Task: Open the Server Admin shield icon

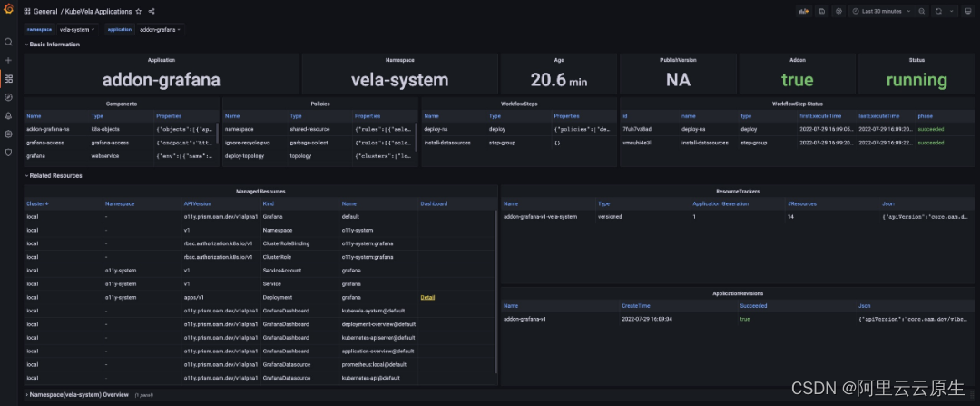Action: pos(8,152)
